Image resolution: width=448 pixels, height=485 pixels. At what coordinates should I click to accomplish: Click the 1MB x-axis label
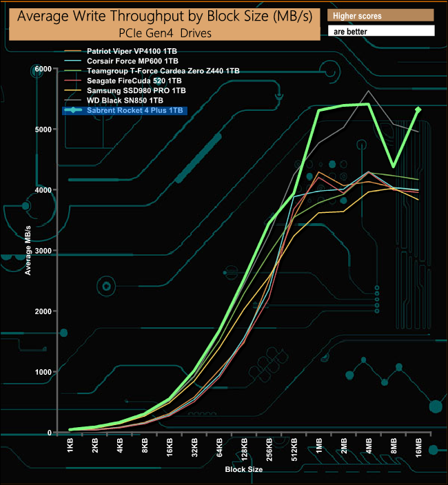pyautogui.click(x=319, y=446)
